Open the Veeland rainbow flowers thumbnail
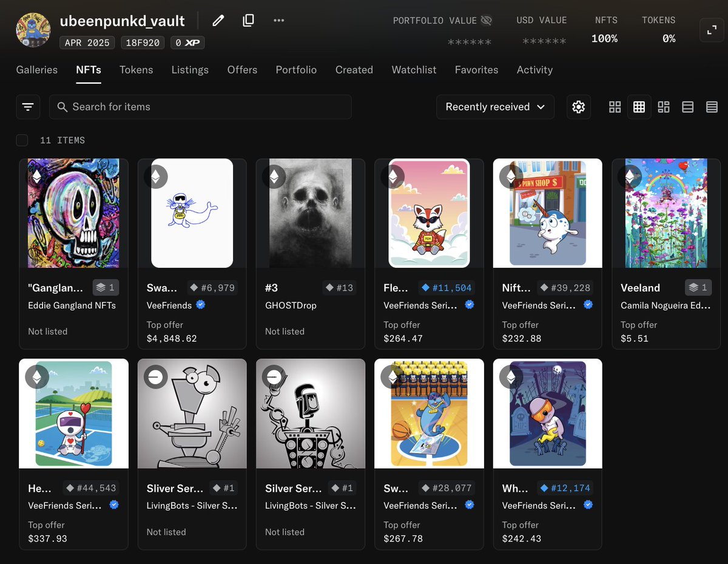728x564 pixels. [x=666, y=213]
